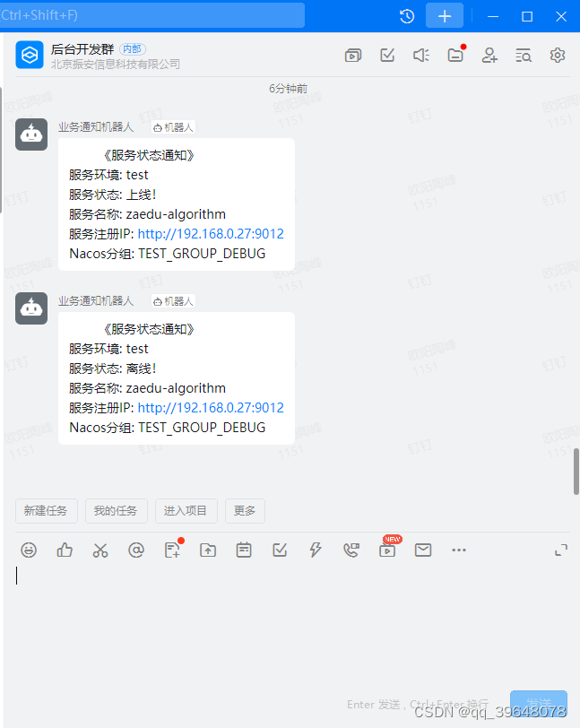
Task: Click the 新建任务 button
Action: tap(46, 511)
